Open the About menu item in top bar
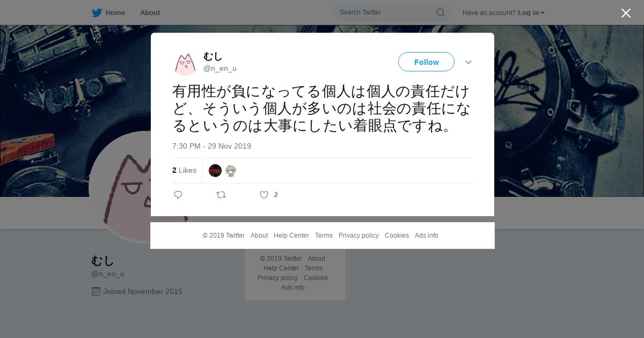 tap(150, 12)
